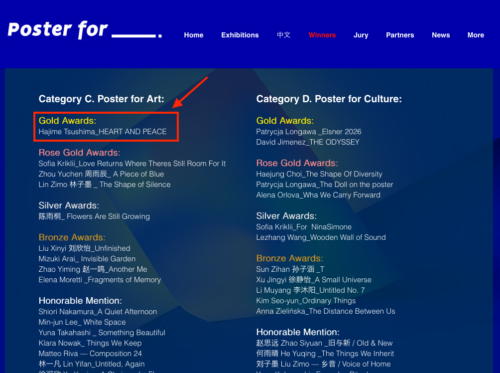Click the 'Poster for' site logo

click(85, 30)
